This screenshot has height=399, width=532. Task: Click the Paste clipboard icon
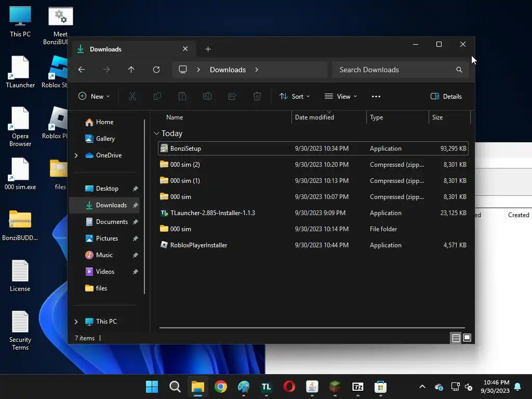[x=182, y=96]
